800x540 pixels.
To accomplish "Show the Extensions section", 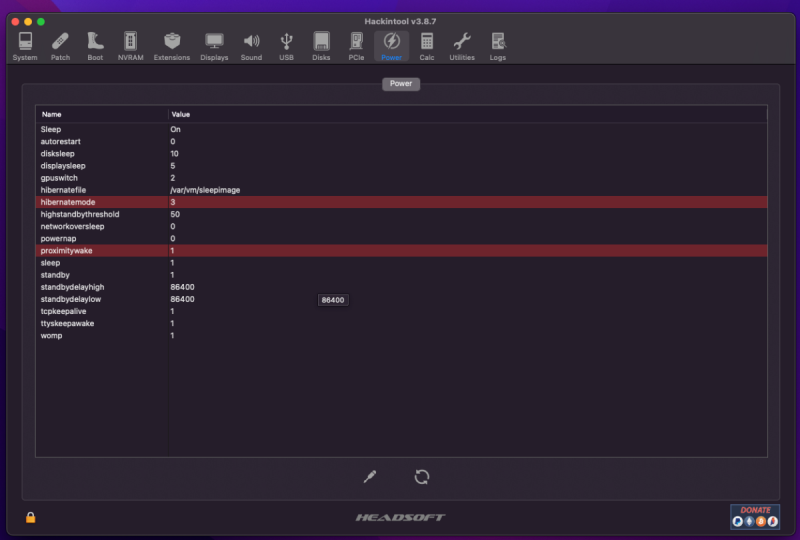I will click(171, 46).
